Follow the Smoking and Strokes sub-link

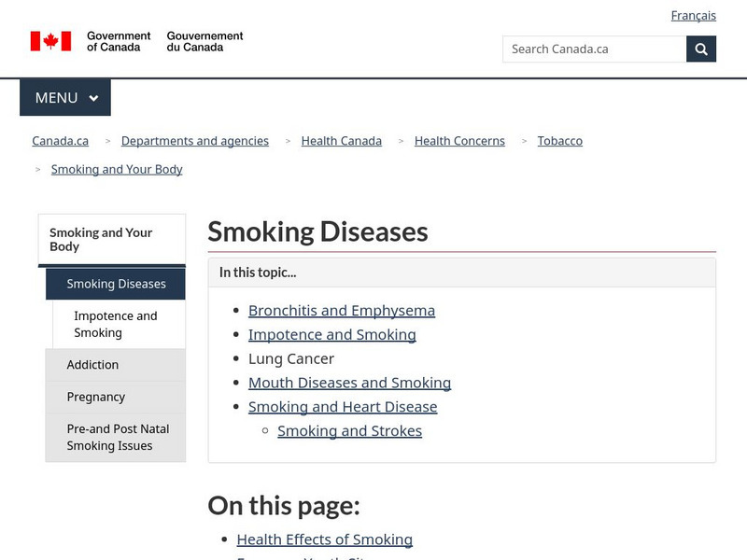(349, 430)
